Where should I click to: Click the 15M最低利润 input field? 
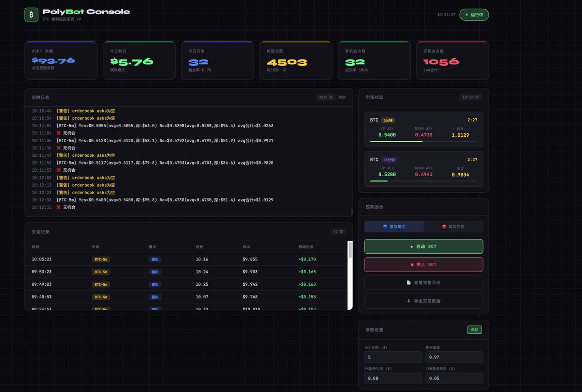click(454, 378)
